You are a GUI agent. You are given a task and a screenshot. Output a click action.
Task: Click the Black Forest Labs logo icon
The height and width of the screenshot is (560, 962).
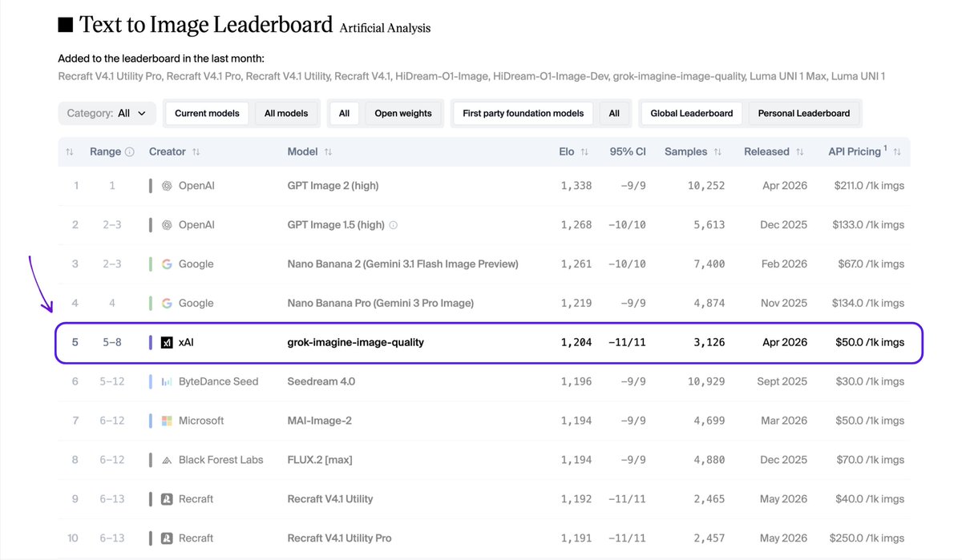pyautogui.click(x=167, y=460)
